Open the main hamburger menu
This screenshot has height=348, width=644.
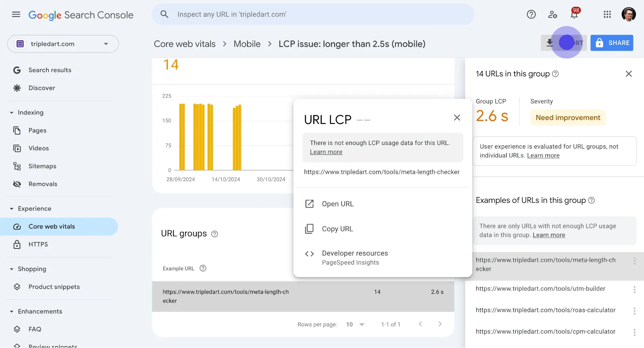pos(16,14)
